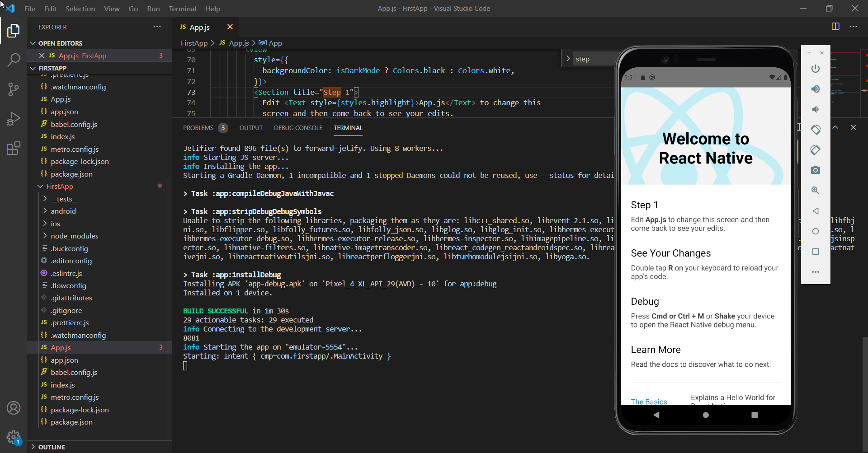Viewport: 868px width, 453px height.
Task: Rotate the emulator left
Action: click(x=815, y=130)
